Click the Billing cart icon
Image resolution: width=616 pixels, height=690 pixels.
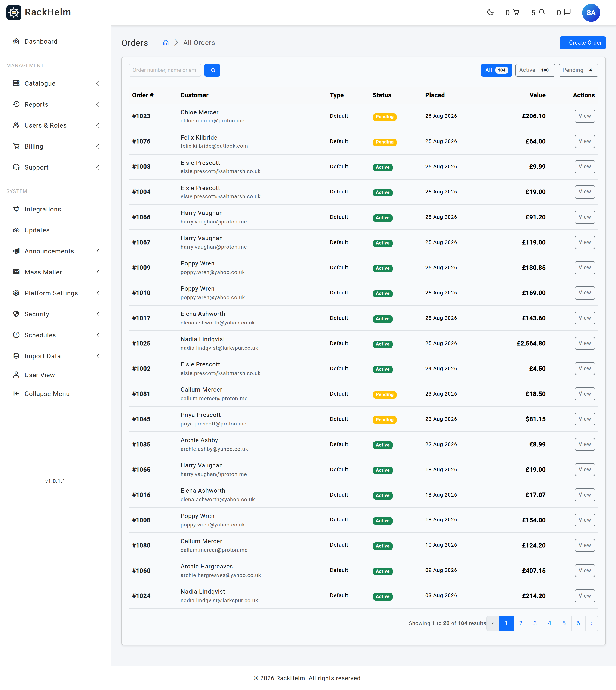(16, 146)
